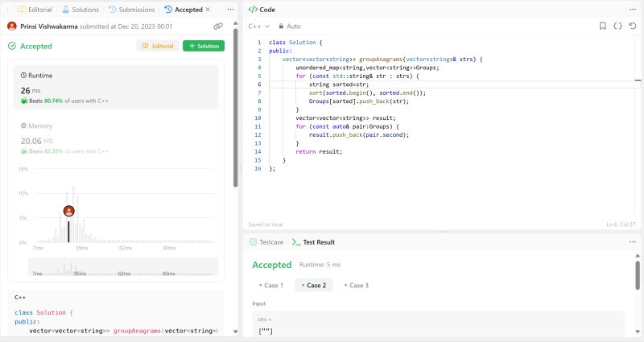Copy submission link icon

click(218, 27)
